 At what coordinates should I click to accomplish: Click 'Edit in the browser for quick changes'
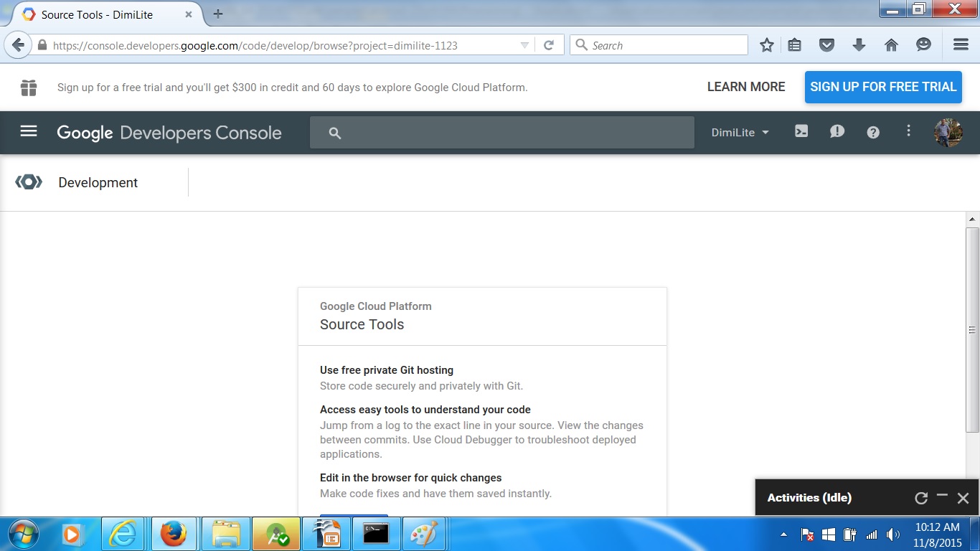[x=411, y=478]
